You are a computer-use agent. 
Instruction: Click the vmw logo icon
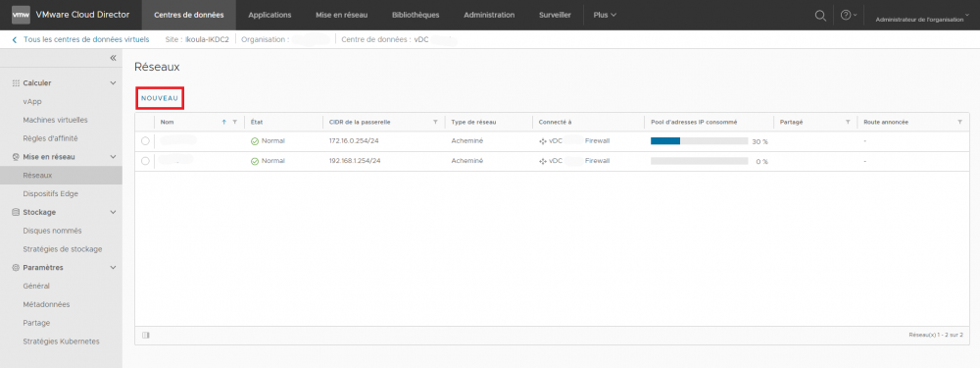[x=21, y=15]
